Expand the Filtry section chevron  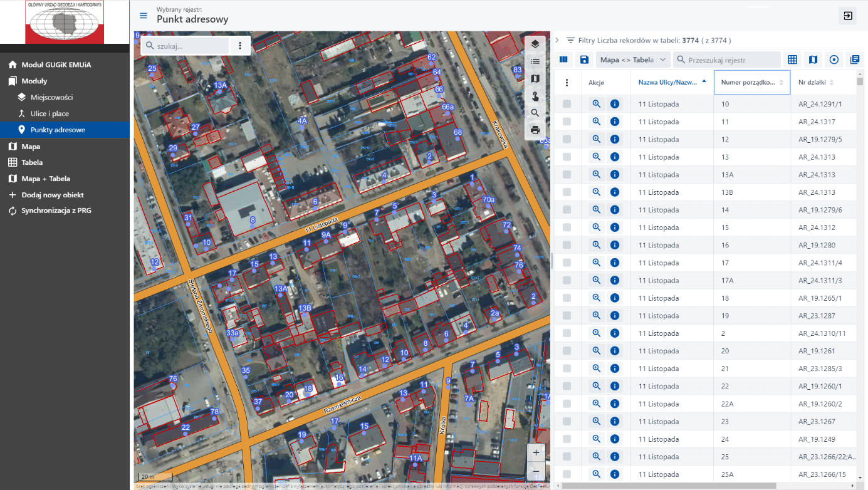click(557, 40)
